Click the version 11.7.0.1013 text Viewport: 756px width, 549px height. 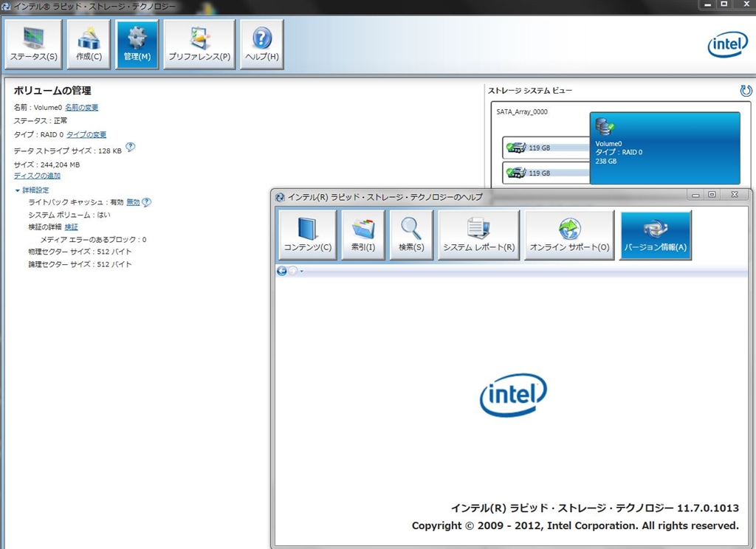(x=708, y=508)
